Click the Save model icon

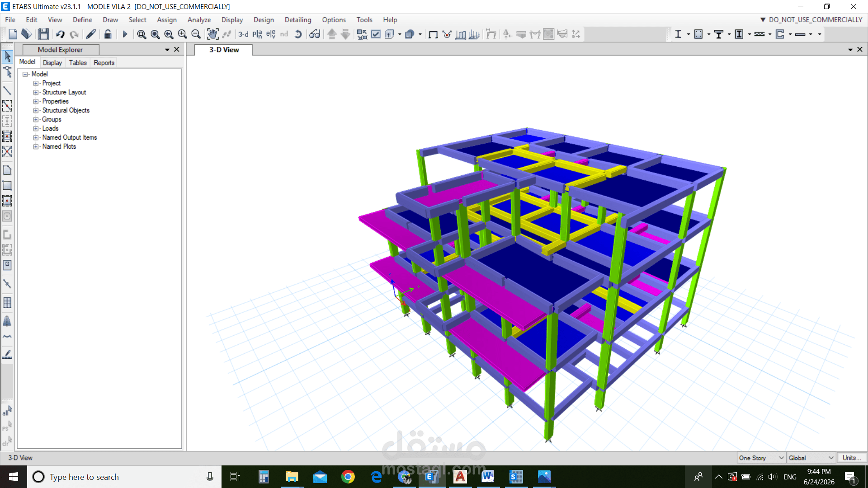[x=43, y=34]
